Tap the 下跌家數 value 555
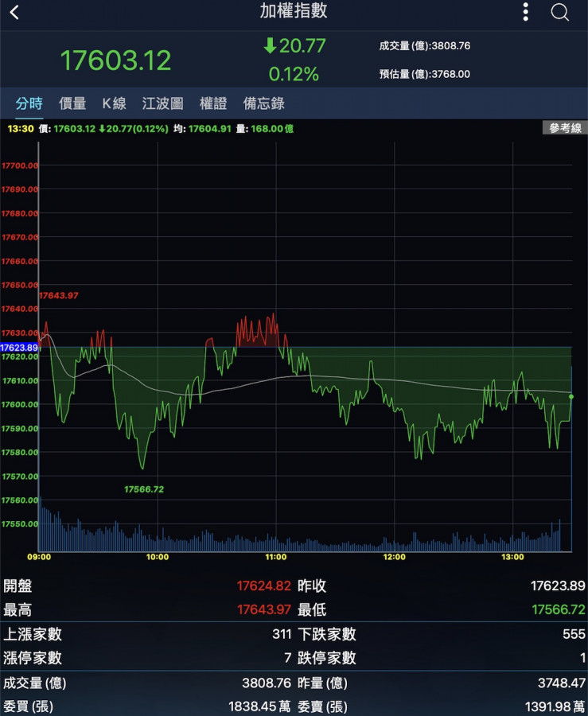This screenshot has width=588, height=716. [x=574, y=634]
